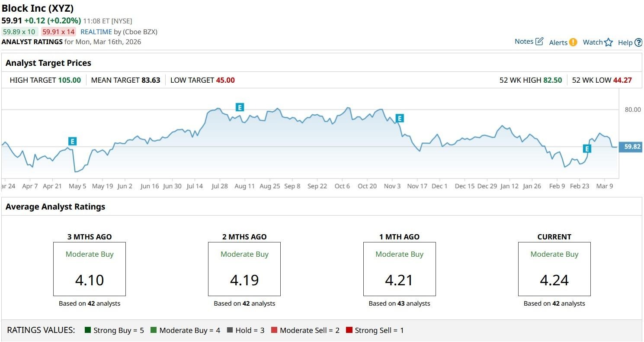Click the earnings E marker near Nov 3
Image resolution: width=644 pixels, height=342 pixels.
point(400,118)
